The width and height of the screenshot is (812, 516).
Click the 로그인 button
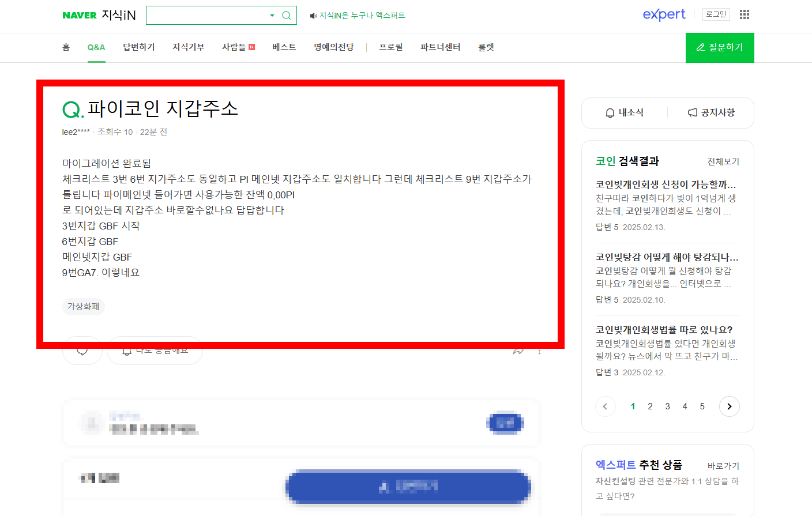click(716, 14)
